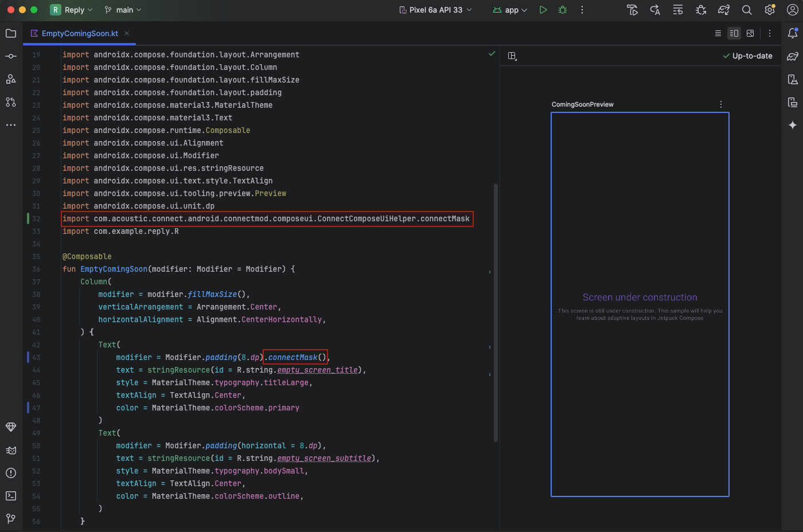This screenshot has height=532, width=803.
Task: Open the Terminal tool window
Action: click(11, 496)
